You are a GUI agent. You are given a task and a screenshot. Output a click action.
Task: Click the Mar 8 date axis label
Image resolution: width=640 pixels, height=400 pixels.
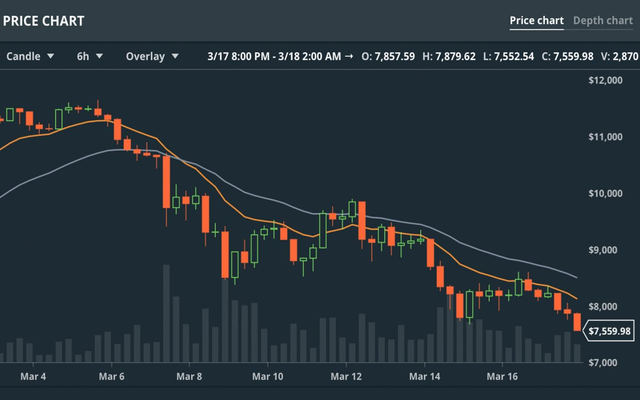(189, 376)
